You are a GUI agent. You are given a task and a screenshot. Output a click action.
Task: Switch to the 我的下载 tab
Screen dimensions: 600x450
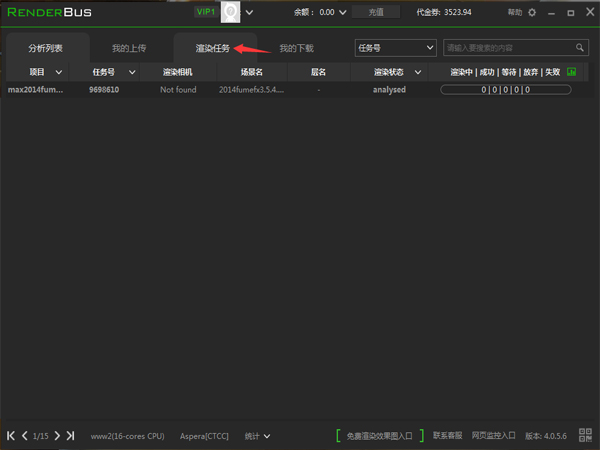[x=297, y=48]
